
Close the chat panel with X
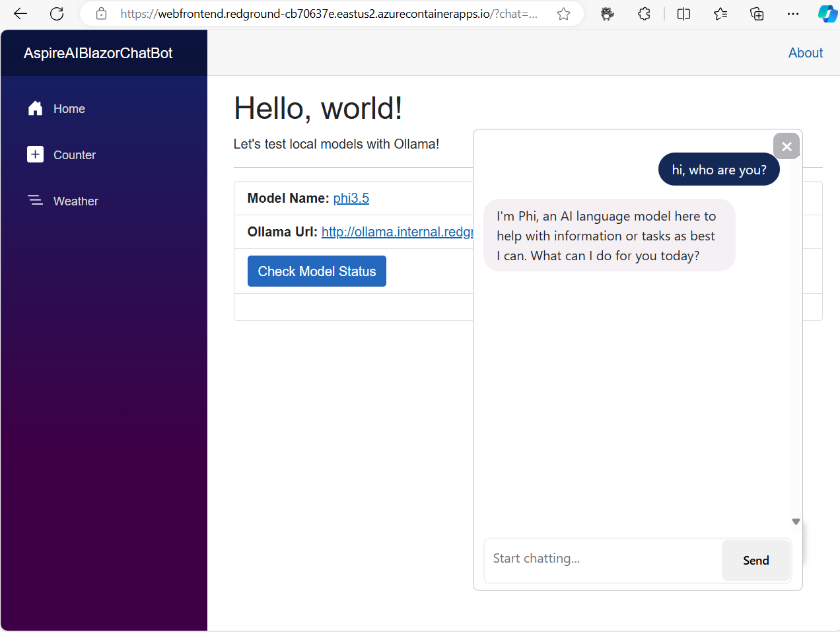(x=787, y=146)
